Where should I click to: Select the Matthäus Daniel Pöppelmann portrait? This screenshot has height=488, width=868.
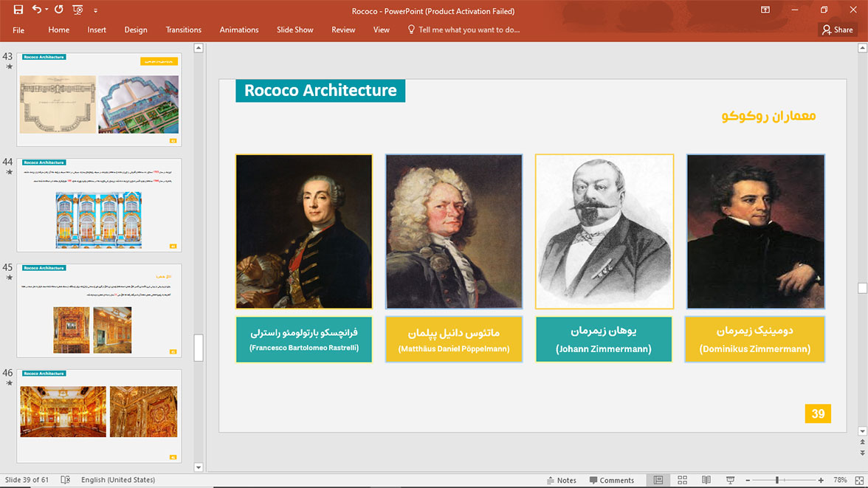pyautogui.click(x=454, y=232)
